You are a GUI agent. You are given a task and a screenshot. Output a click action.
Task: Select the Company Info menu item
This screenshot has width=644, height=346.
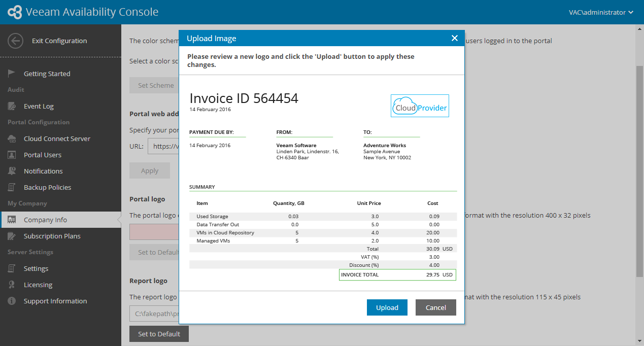point(60,220)
